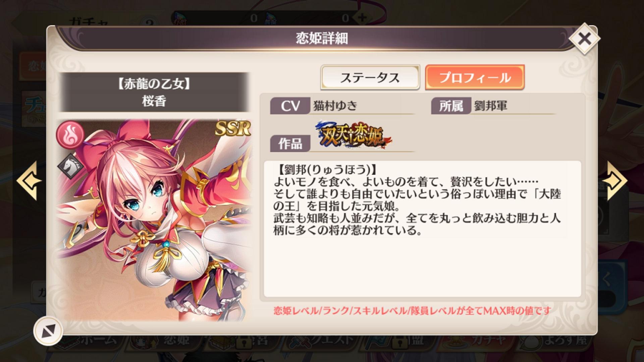Click the profile description text box
The height and width of the screenshot is (362, 644).
[422, 229]
